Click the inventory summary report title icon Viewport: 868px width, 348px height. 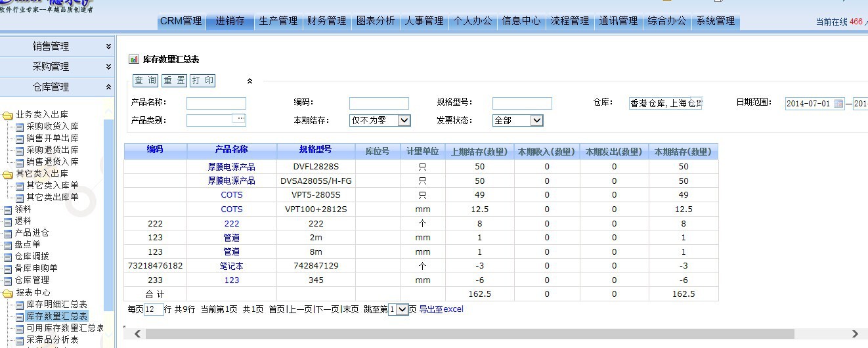[134, 59]
